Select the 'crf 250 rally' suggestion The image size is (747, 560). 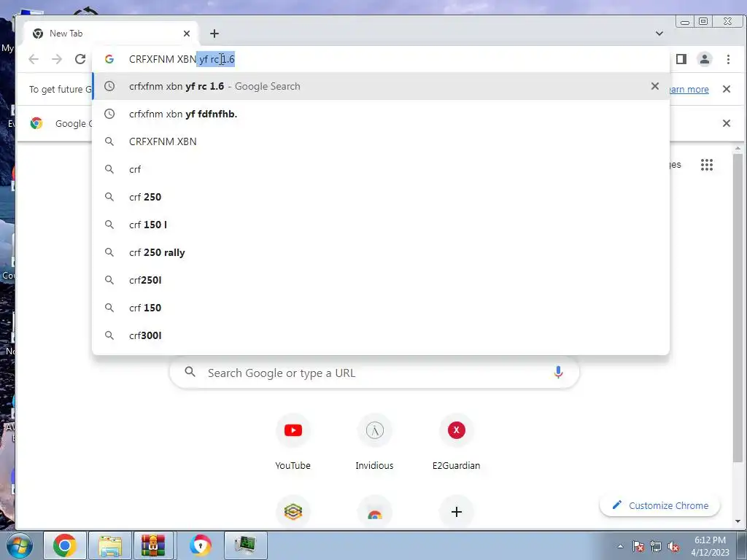(x=381, y=252)
